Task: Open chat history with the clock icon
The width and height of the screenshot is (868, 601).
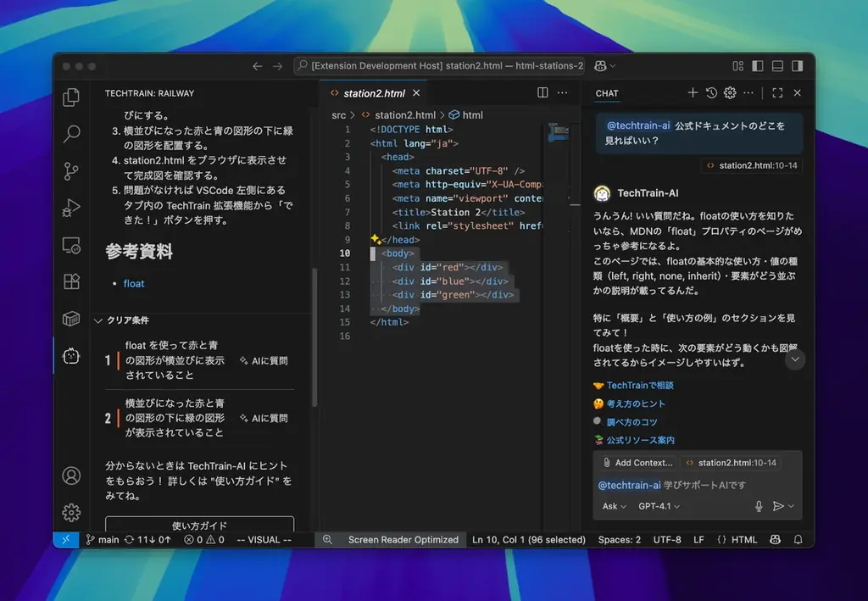Action: [x=710, y=93]
